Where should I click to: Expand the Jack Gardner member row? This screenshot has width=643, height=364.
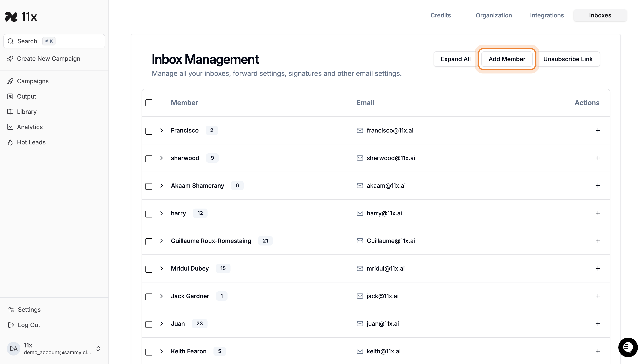point(161,296)
